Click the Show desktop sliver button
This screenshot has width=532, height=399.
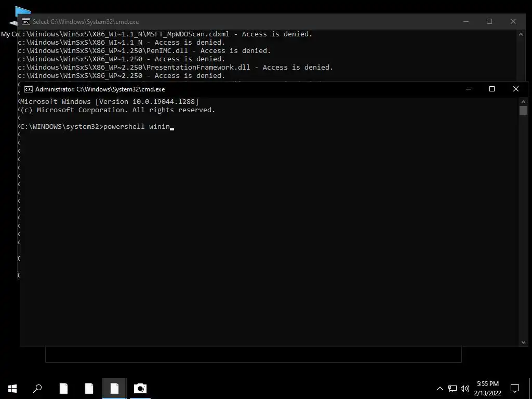(530, 389)
